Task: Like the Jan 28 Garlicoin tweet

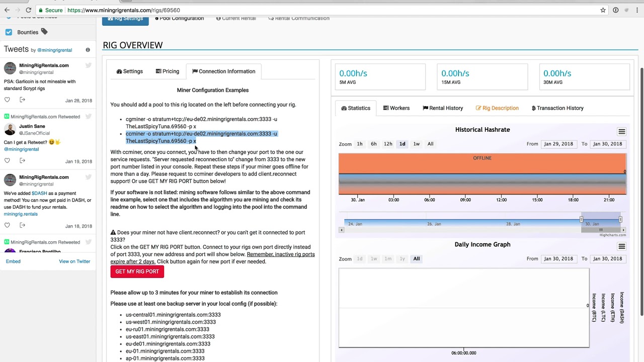Action: (7, 100)
